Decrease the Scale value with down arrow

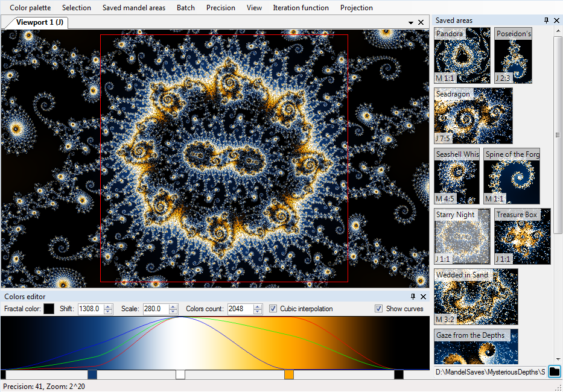click(173, 312)
